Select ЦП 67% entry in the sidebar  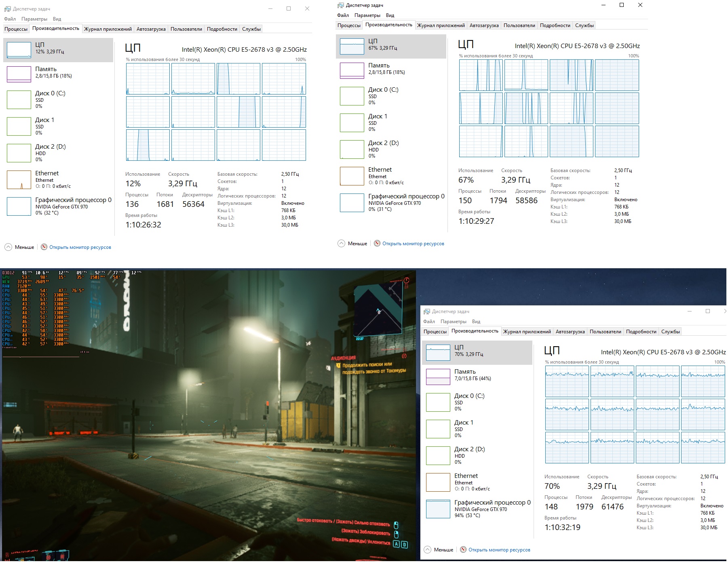coord(391,46)
